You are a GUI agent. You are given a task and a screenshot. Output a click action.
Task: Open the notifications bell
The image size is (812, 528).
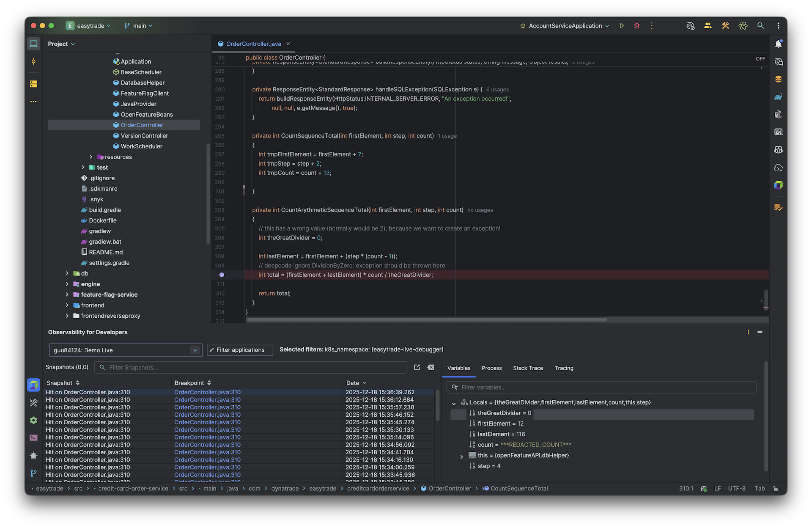click(x=779, y=43)
